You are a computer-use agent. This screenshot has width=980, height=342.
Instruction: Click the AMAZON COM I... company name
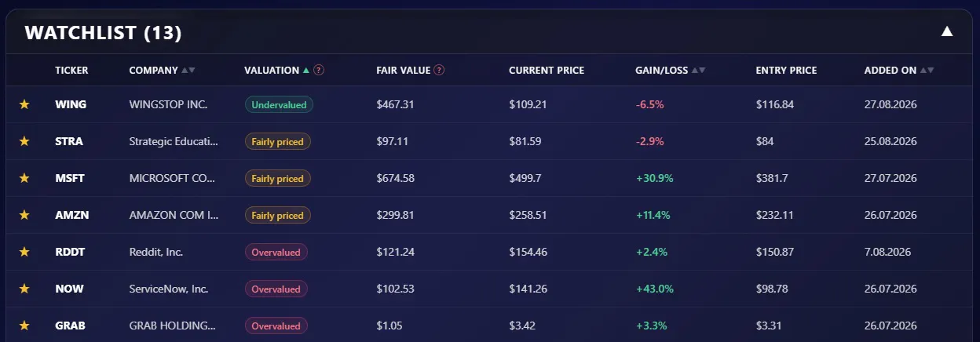[x=174, y=215]
